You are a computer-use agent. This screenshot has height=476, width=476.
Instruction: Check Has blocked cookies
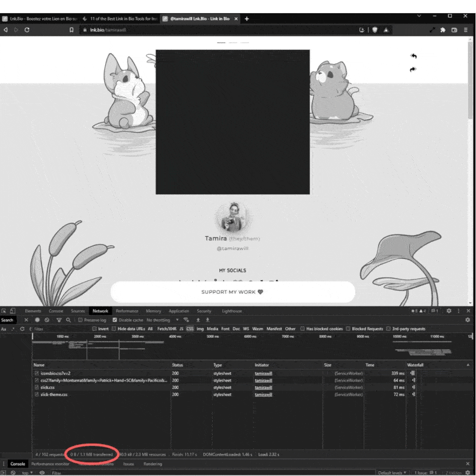tap(302, 329)
